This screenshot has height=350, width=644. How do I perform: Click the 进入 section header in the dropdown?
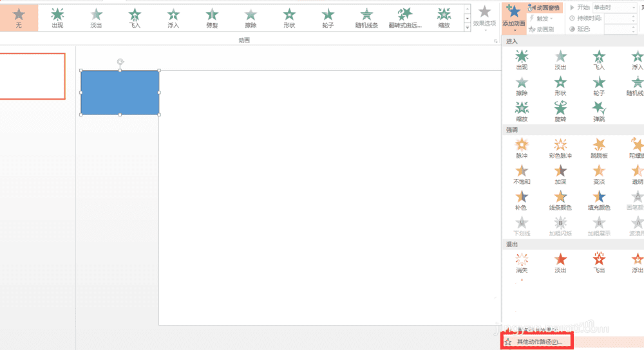(573, 41)
